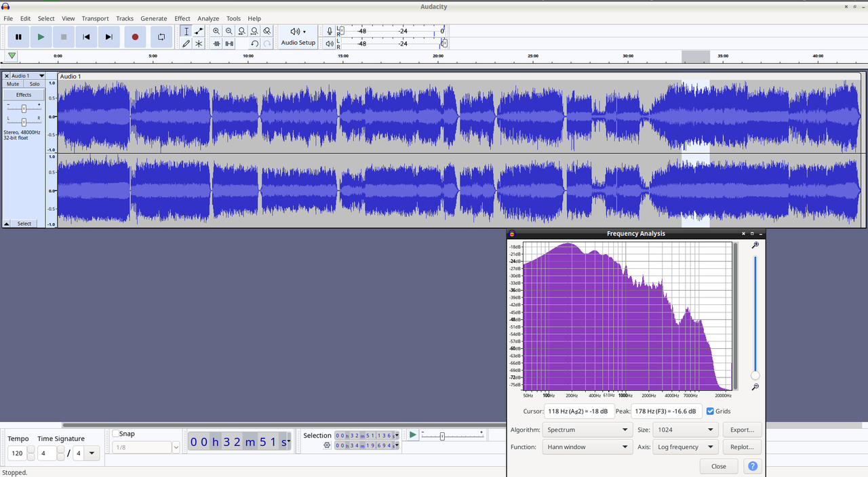Screen dimensions: 868x477
Task: Click the Redo arrow icon
Action: (267, 43)
